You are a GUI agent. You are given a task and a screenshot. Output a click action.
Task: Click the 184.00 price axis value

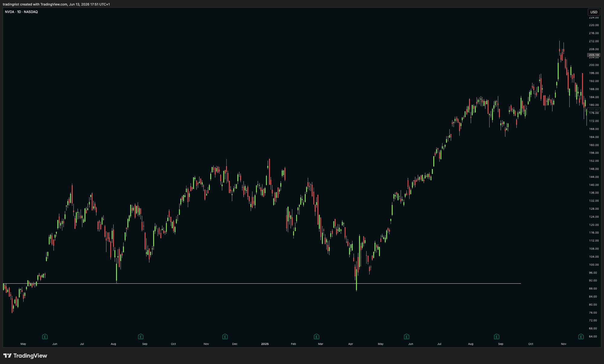point(594,97)
